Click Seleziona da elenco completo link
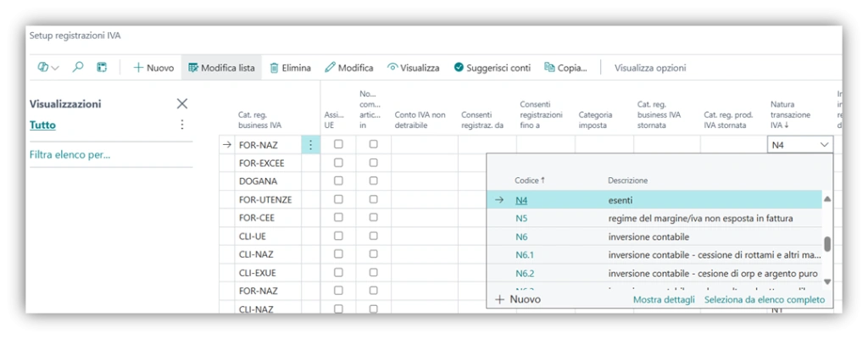The image size is (868, 339). pos(765,299)
